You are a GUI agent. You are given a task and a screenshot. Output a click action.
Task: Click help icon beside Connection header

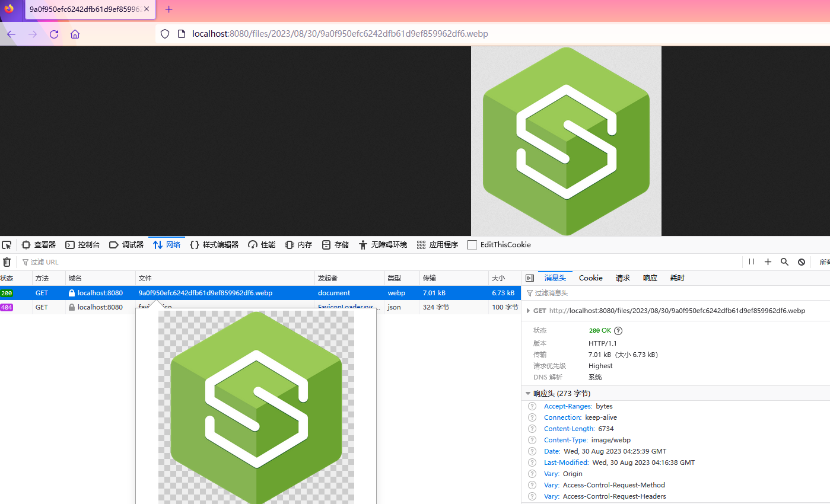click(532, 418)
